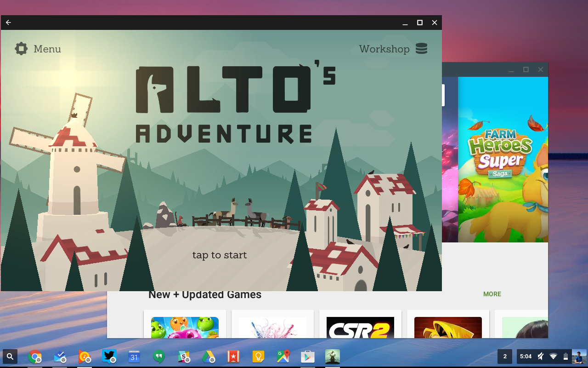The width and height of the screenshot is (588, 368).
Task: Click the Wi-Fi icon in status tray
Action: pyautogui.click(x=554, y=356)
